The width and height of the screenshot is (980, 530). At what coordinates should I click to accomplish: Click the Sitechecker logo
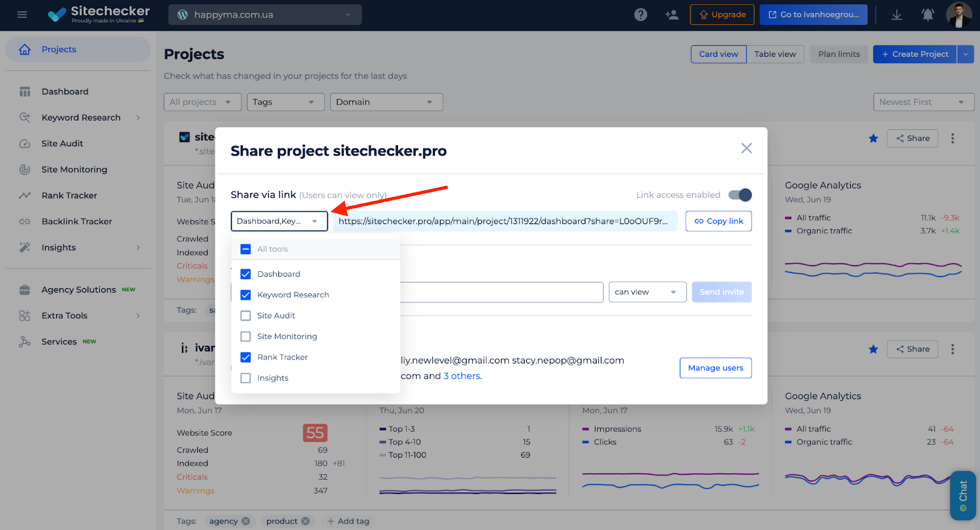99,14
